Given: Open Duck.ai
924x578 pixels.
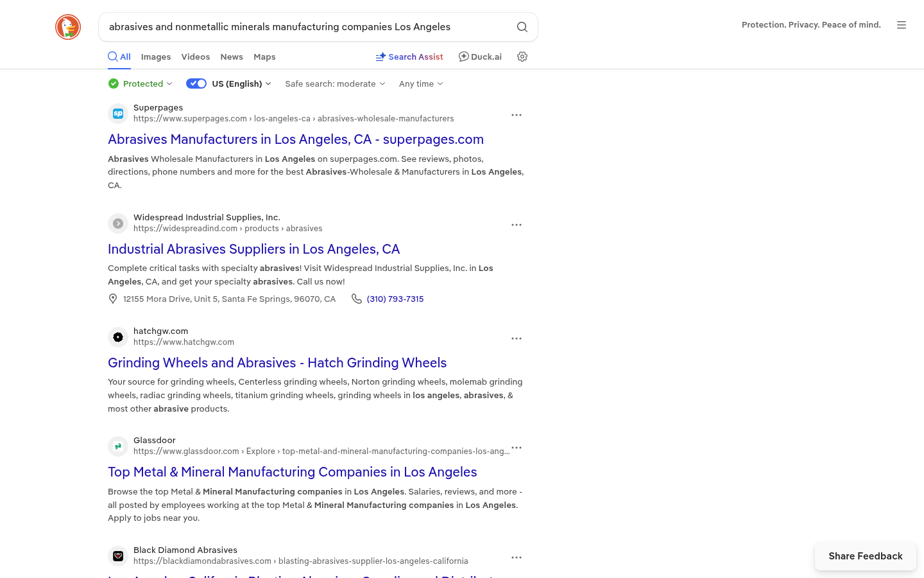Looking at the screenshot, I should tap(480, 57).
